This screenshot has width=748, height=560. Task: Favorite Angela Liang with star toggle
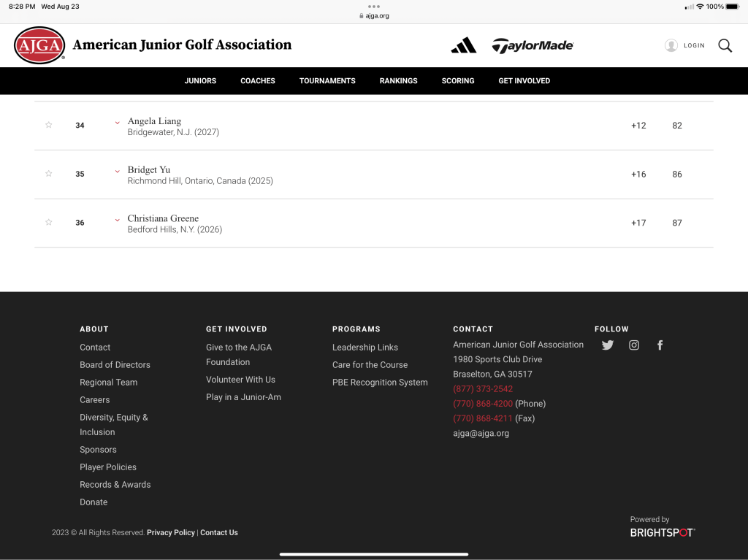[x=49, y=125]
